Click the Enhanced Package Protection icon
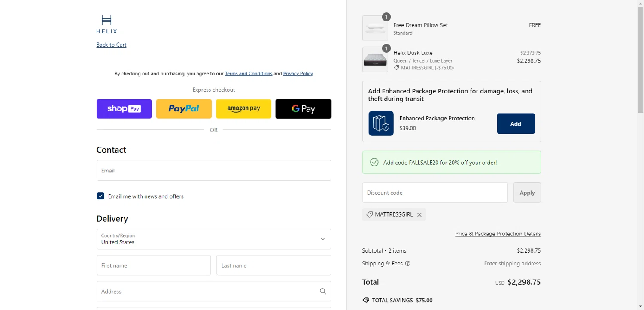 click(x=381, y=123)
